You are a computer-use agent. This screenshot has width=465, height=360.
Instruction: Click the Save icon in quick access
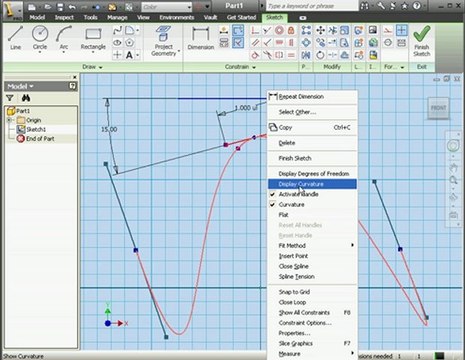pos(60,7)
